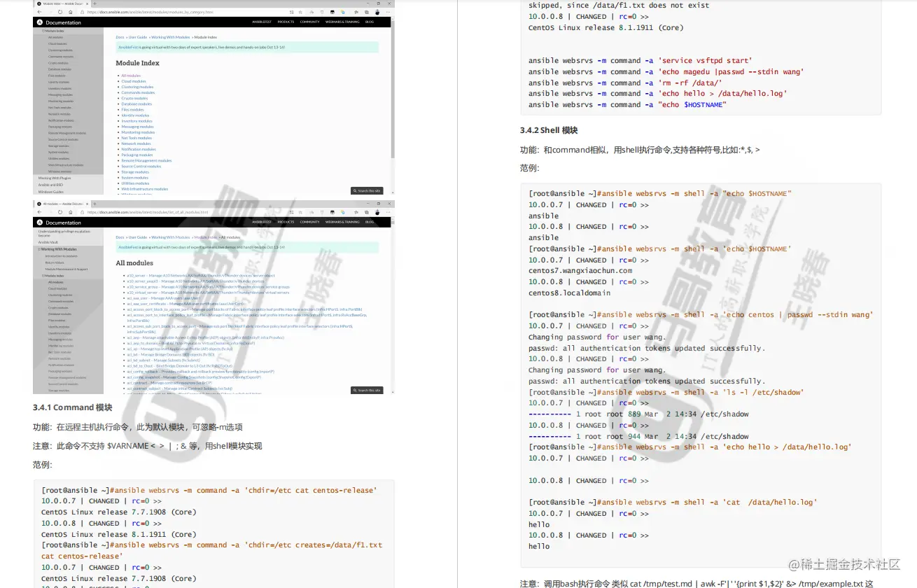This screenshot has height=588, width=917.
Task: Open PRODUCTS menu on the Module Index page
Action: click(x=286, y=22)
